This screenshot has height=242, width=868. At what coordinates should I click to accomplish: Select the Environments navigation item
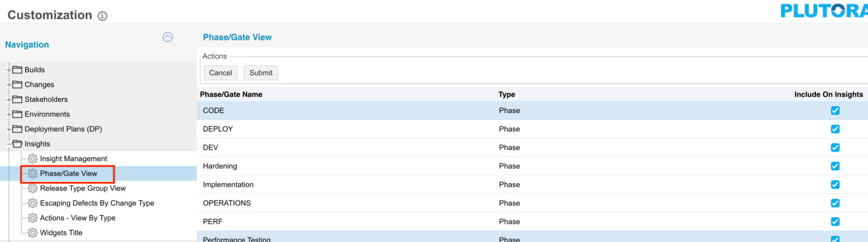tap(47, 114)
